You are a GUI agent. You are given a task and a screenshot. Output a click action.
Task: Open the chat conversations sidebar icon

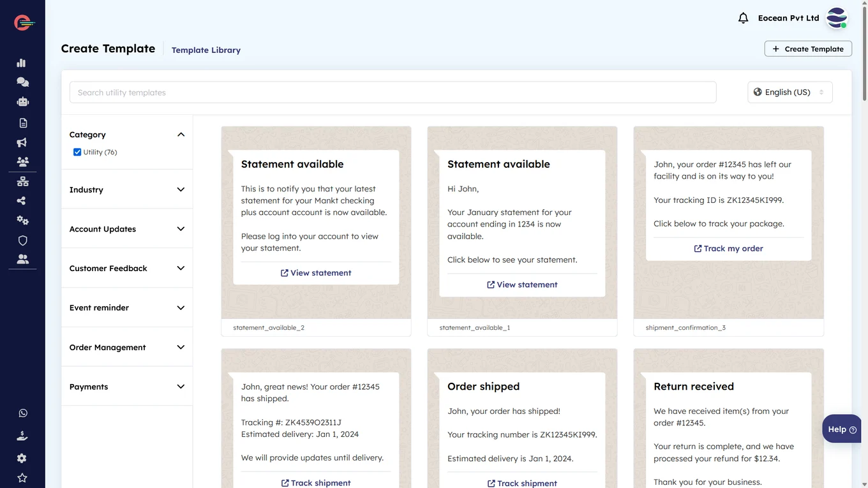pyautogui.click(x=22, y=82)
